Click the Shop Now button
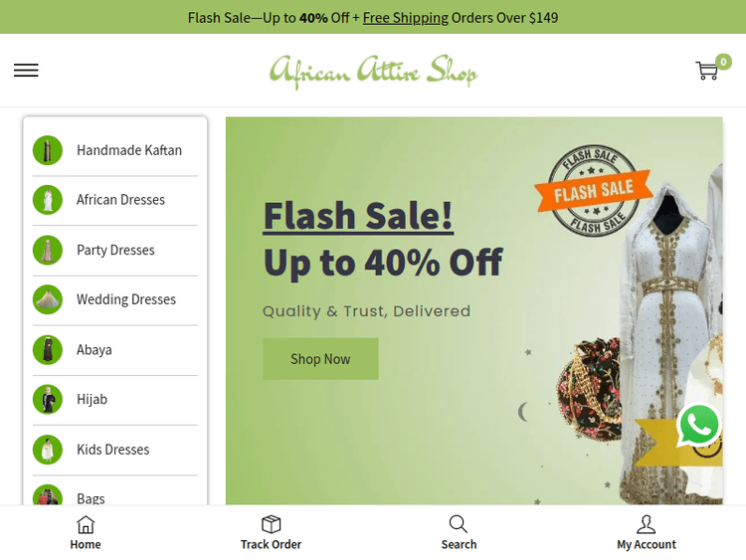The image size is (746, 560). pyautogui.click(x=320, y=359)
